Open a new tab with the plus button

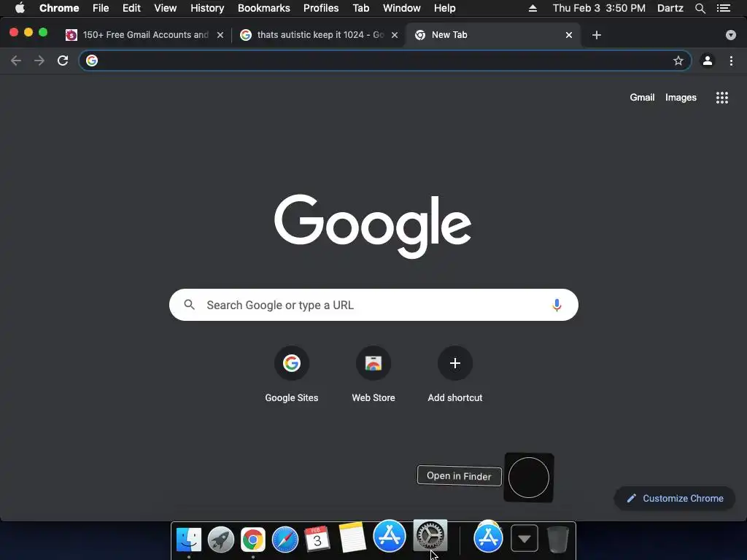click(x=597, y=35)
